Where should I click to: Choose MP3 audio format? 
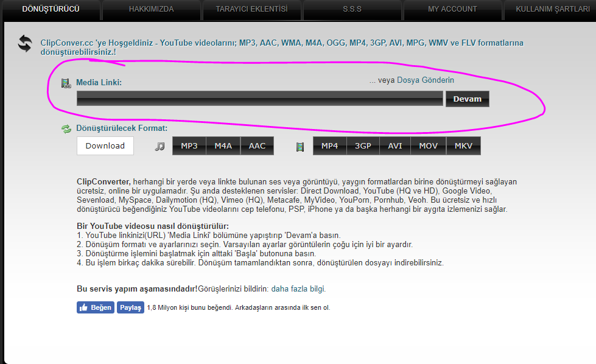coord(189,146)
